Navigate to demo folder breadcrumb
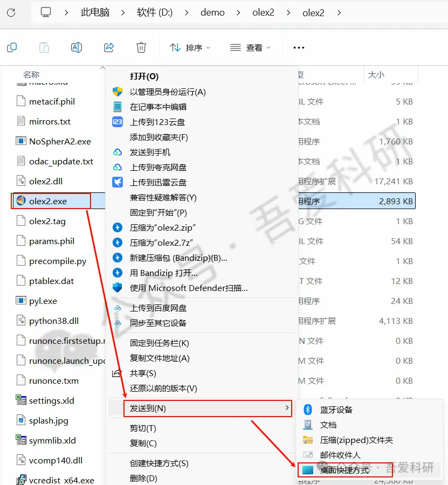Viewport: 448px width, 485px height. coord(212,12)
